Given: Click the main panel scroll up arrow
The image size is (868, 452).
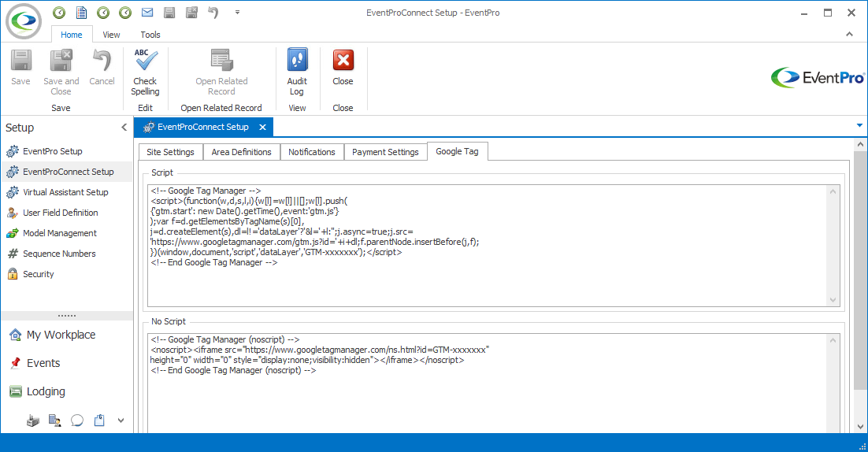Looking at the screenshot, I should pyautogui.click(x=860, y=144).
